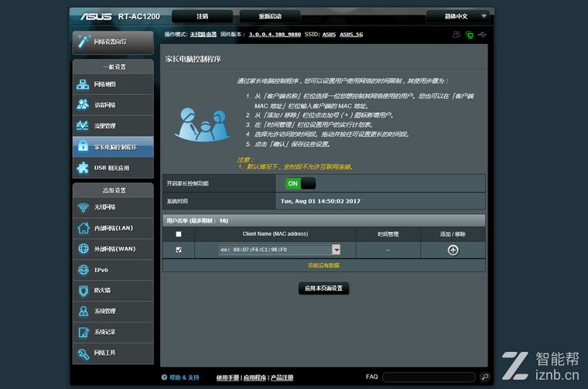The height and width of the screenshot is (389, 588).
Task: Open WAN (外部网络) globe icon
Action: coord(84,248)
